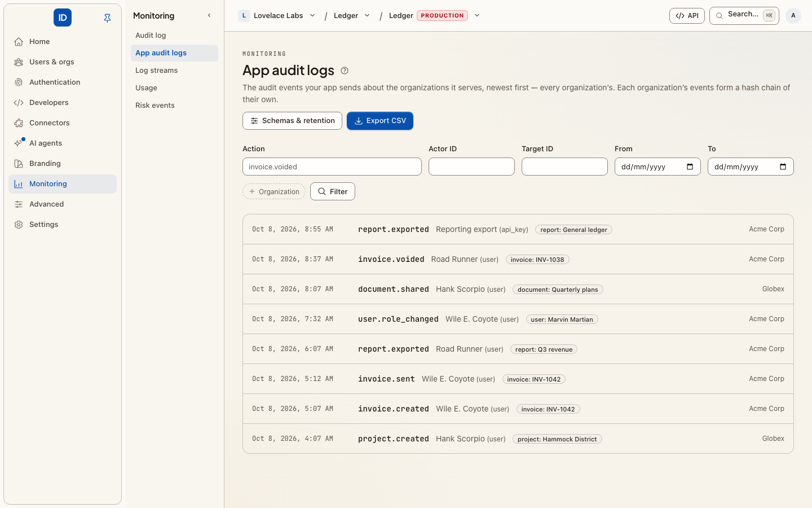Open the Authentication section

(63, 82)
